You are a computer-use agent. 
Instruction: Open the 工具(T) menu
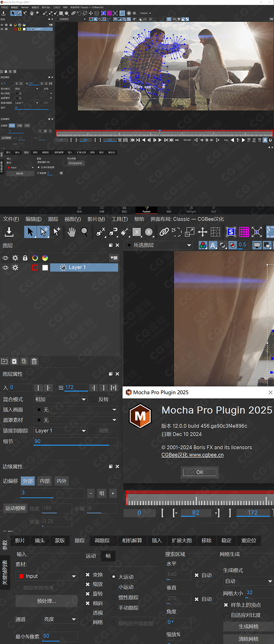coord(119,219)
